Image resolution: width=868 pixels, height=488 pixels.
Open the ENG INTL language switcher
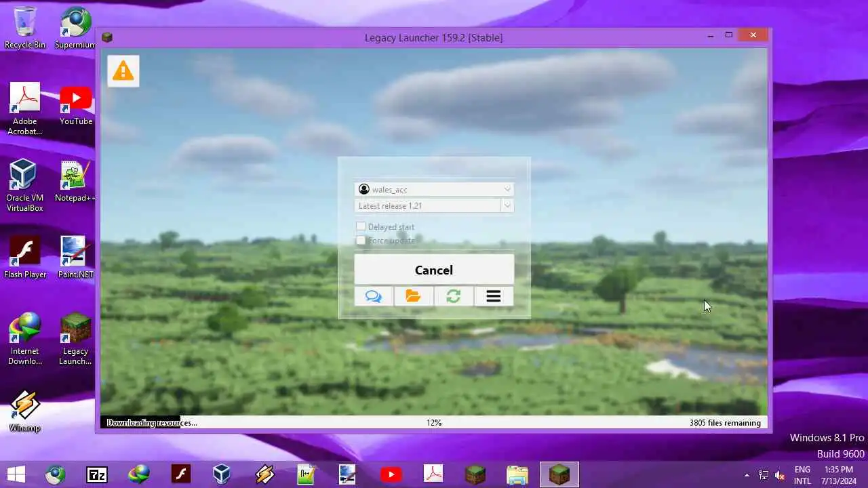(x=802, y=475)
